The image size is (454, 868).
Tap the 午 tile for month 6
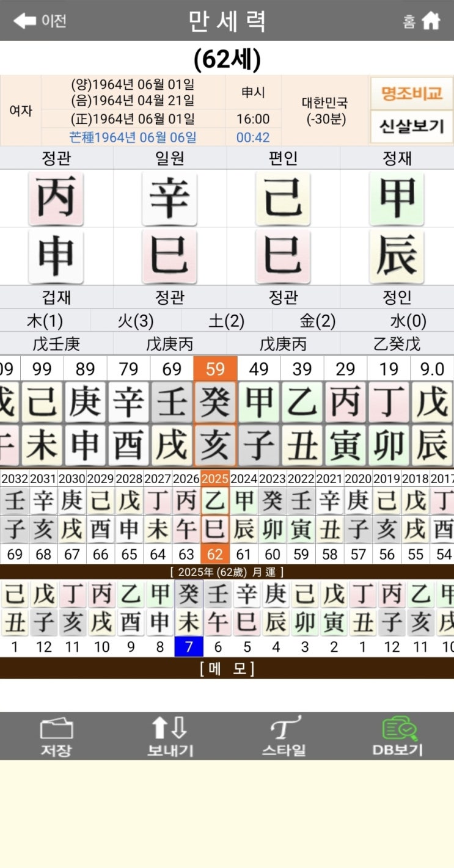(x=217, y=622)
